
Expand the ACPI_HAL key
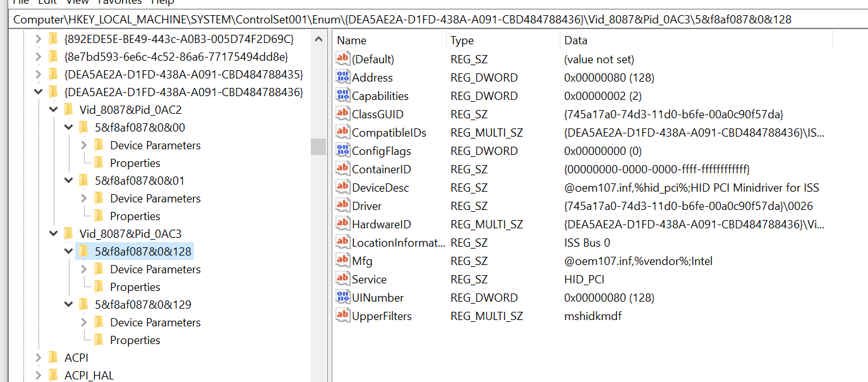[38, 376]
